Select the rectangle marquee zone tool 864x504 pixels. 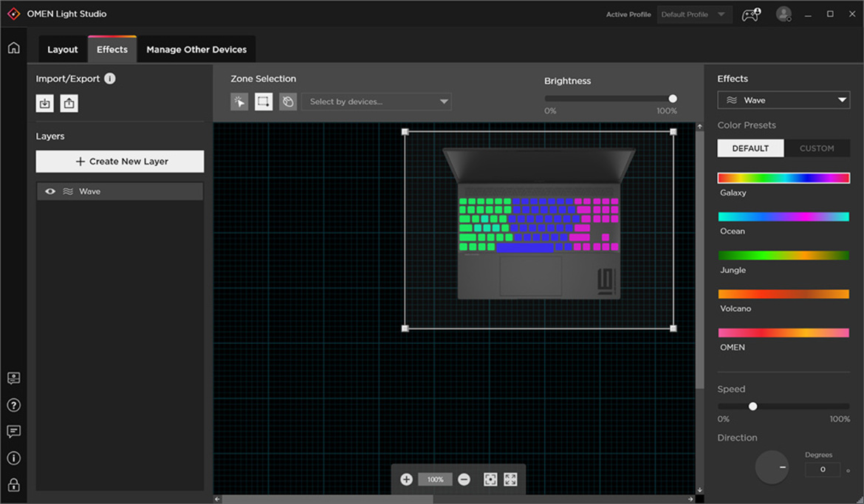coord(264,101)
